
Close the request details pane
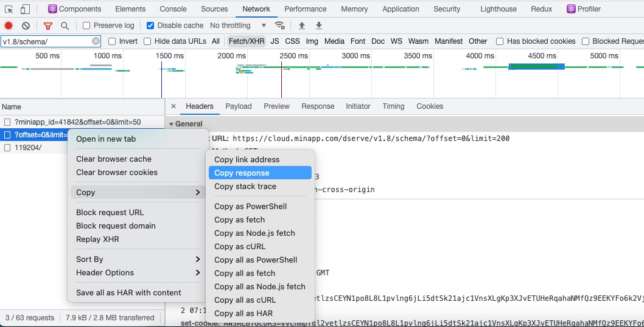pyautogui.click(x=173, y=106)
